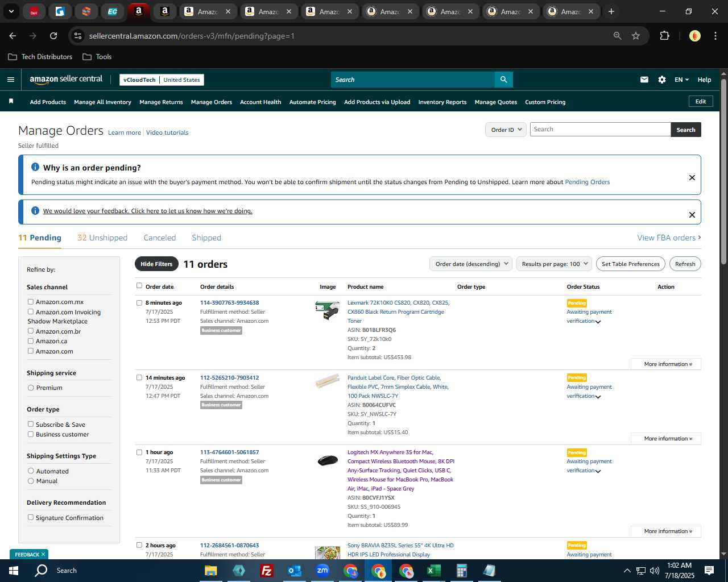This screenshot has height=582, width=728.
Task: Click the Logitech mouse product thumbnail
Action: coord(327,460)
